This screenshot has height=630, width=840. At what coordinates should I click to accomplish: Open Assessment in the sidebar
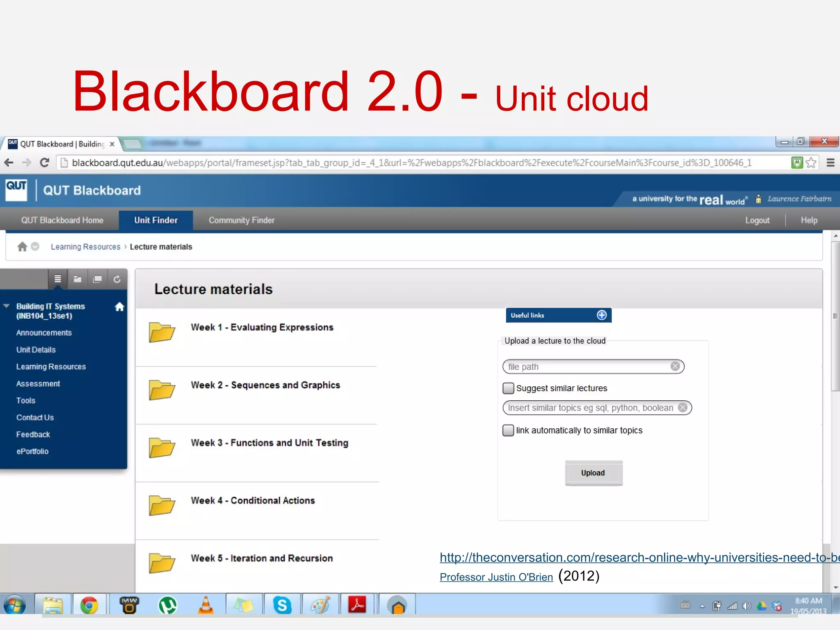38,383
